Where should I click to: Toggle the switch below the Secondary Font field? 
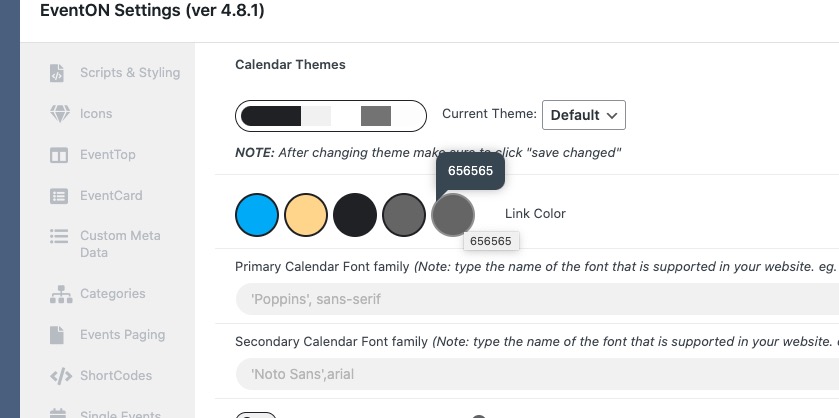pyautogui.click(x=256, y=415)
